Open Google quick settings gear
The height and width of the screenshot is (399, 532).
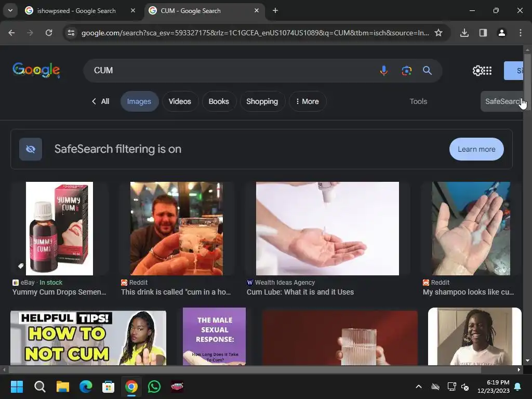pyautogui.click(x=478, y=71)
